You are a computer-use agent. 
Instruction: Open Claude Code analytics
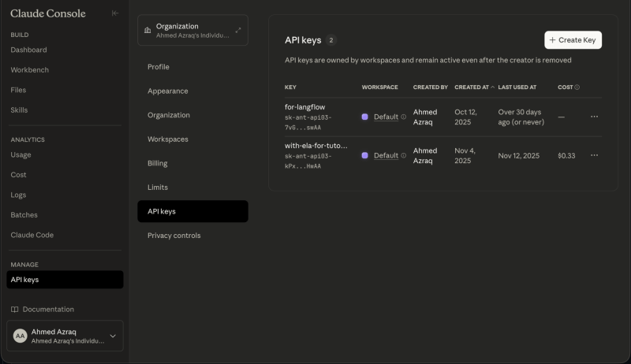click(32, 235)
